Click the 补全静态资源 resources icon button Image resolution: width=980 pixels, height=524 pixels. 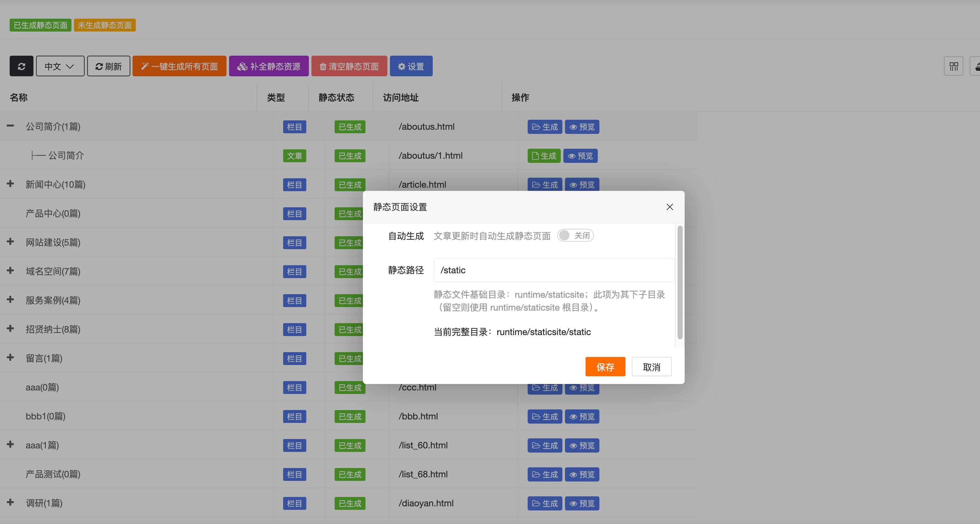(x=242, y=66)
